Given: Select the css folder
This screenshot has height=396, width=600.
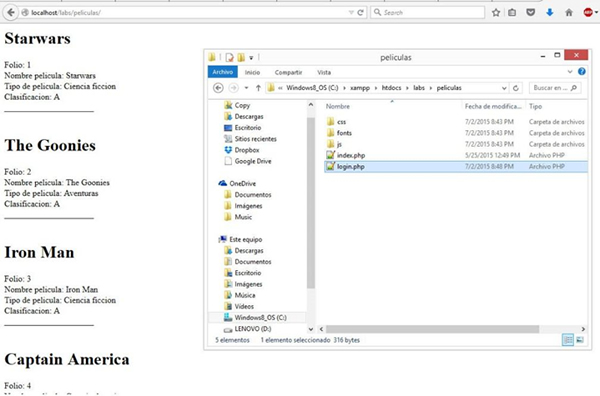Looking at the screenshot, I should tap(455, 122).
